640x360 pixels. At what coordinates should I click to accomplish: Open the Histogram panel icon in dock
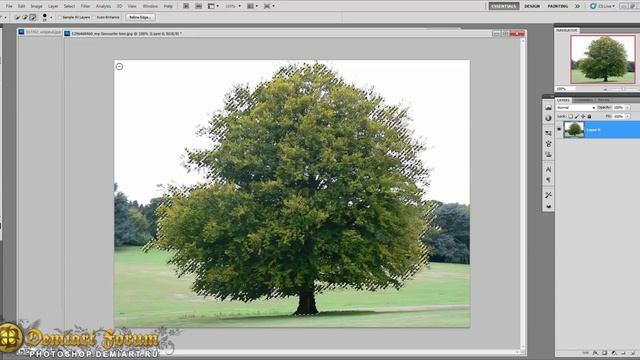548,108
